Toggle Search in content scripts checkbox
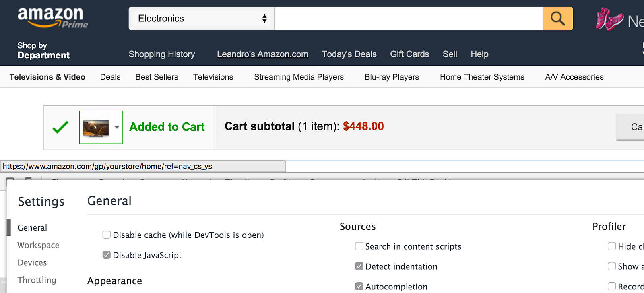644x293 pixels. (359, 246)
